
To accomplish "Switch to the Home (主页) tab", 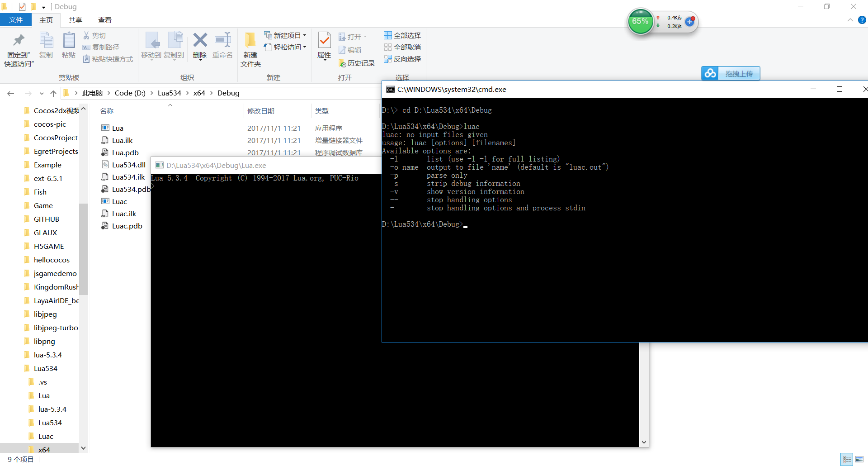I will [x=46, y=20].
